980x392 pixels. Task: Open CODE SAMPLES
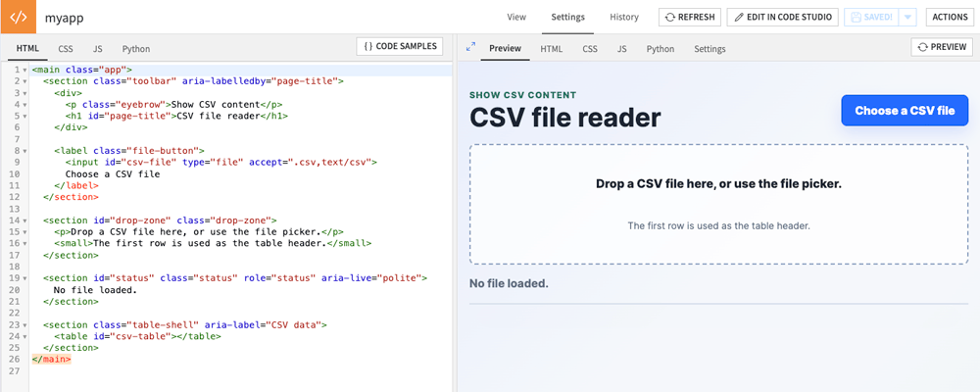pyautogui.click(x=400, y=46)
